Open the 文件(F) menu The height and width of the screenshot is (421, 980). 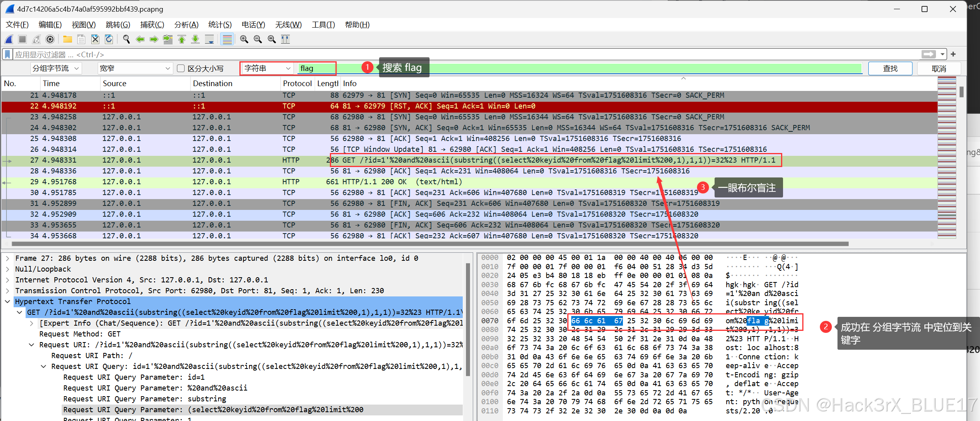tap(17, 25)
